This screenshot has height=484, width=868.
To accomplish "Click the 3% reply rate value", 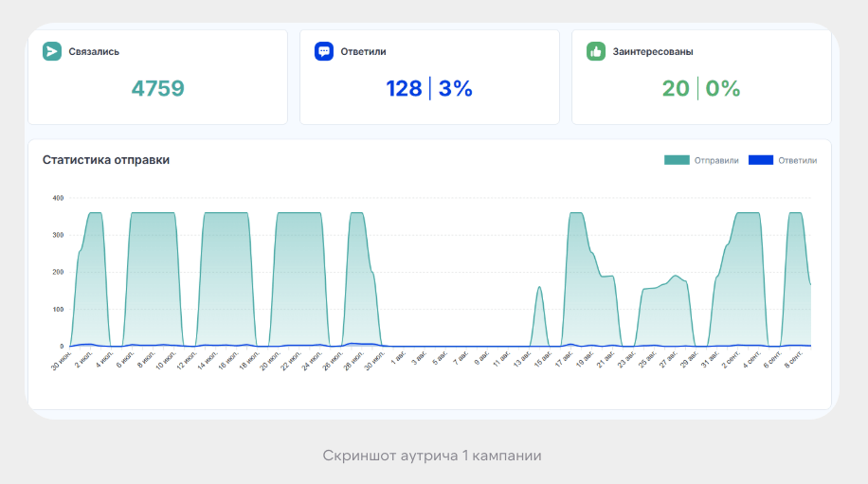I will (455, 88).
